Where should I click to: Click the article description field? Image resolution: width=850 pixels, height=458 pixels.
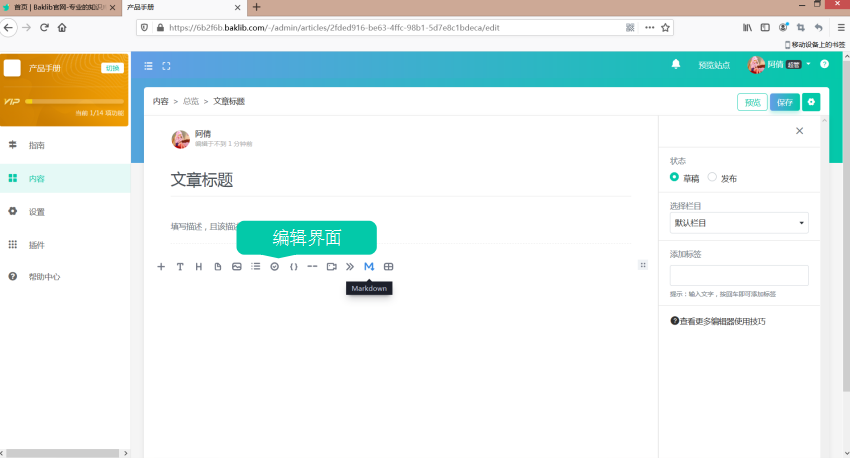pos(401,227)
